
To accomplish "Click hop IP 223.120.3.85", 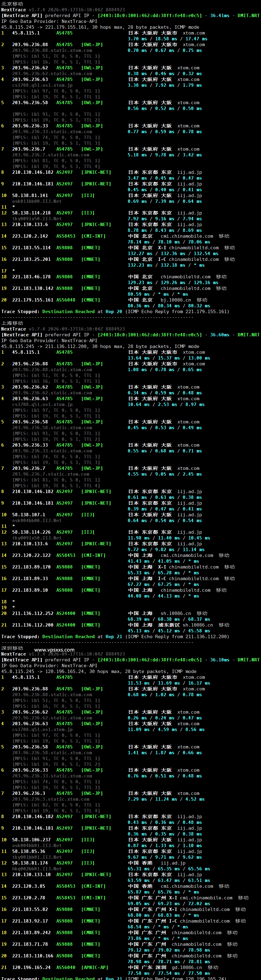I will pos(28,886).
